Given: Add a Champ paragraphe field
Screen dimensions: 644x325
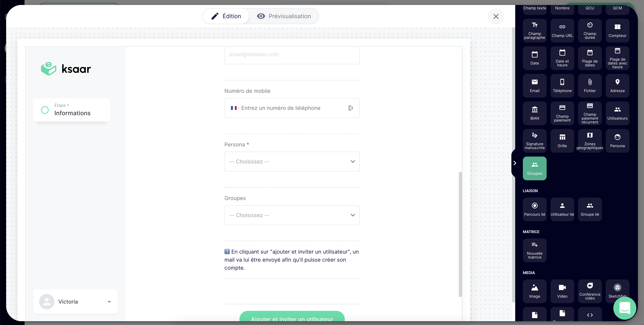Looking at the screenshot, I should (535, 30).
